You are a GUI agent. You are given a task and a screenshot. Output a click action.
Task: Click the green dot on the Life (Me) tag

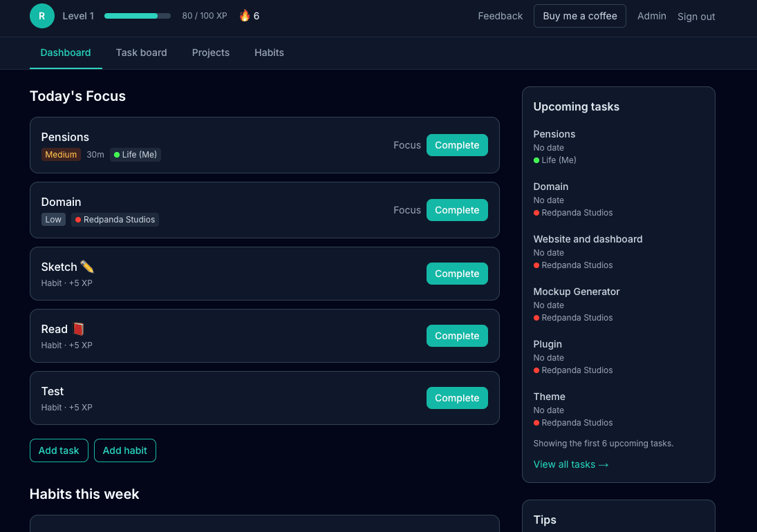pyautogui.click(x=118, y=155)
